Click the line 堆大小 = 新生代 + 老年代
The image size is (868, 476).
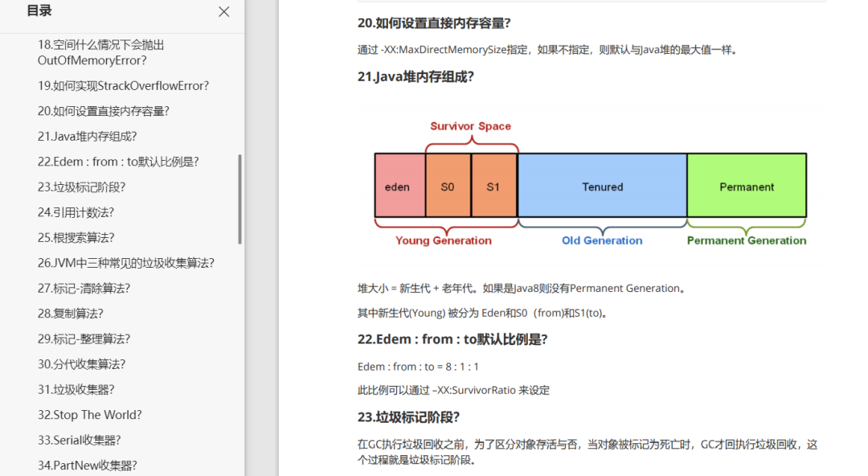(522, 288)
